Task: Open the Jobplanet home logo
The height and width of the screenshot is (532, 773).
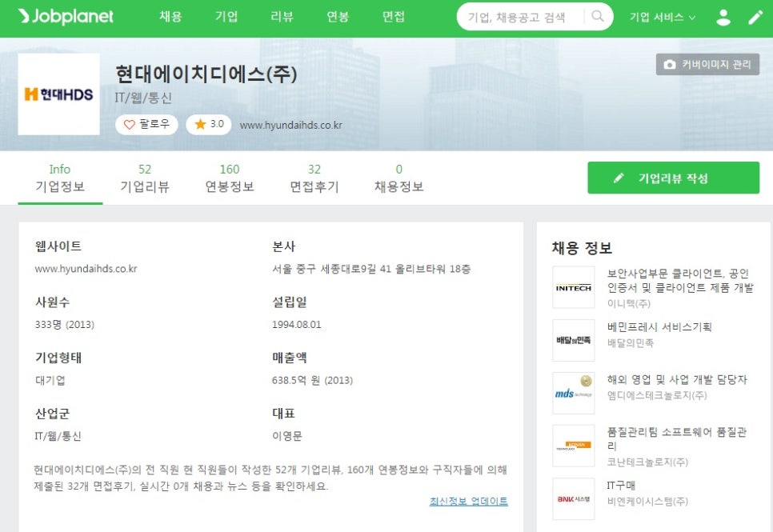Action: click(66, 16)
